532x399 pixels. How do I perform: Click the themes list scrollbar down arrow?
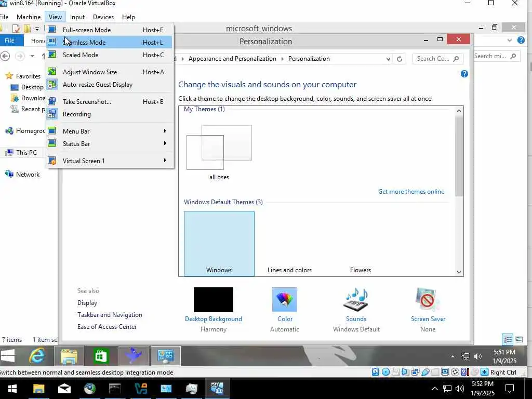tap(459, 272)
